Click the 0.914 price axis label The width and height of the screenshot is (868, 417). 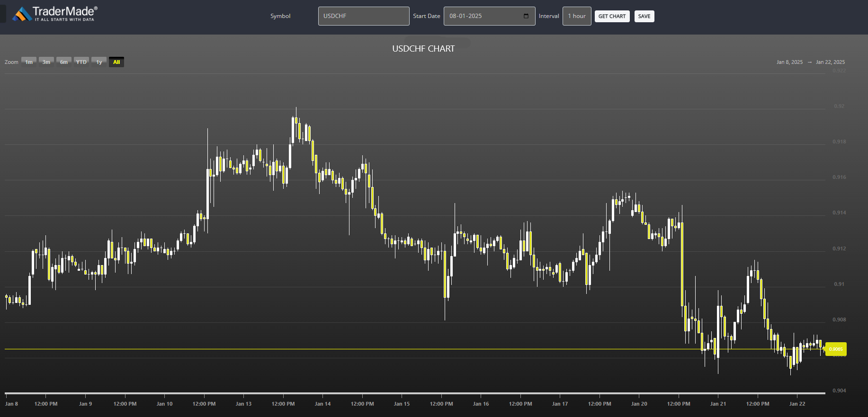pos(839,213)
